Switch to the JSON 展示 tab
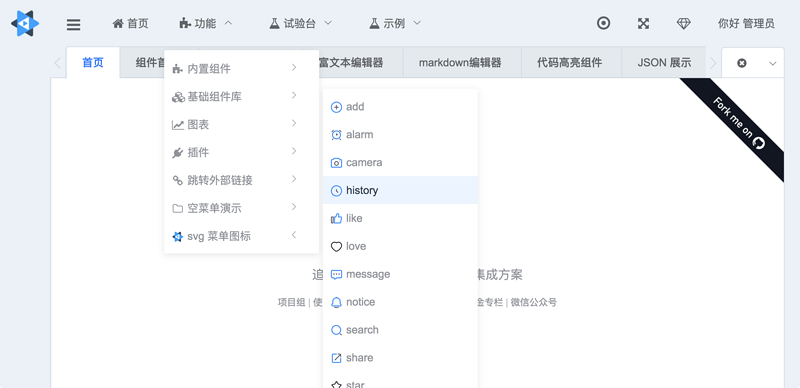 click(x=664, y=63)
